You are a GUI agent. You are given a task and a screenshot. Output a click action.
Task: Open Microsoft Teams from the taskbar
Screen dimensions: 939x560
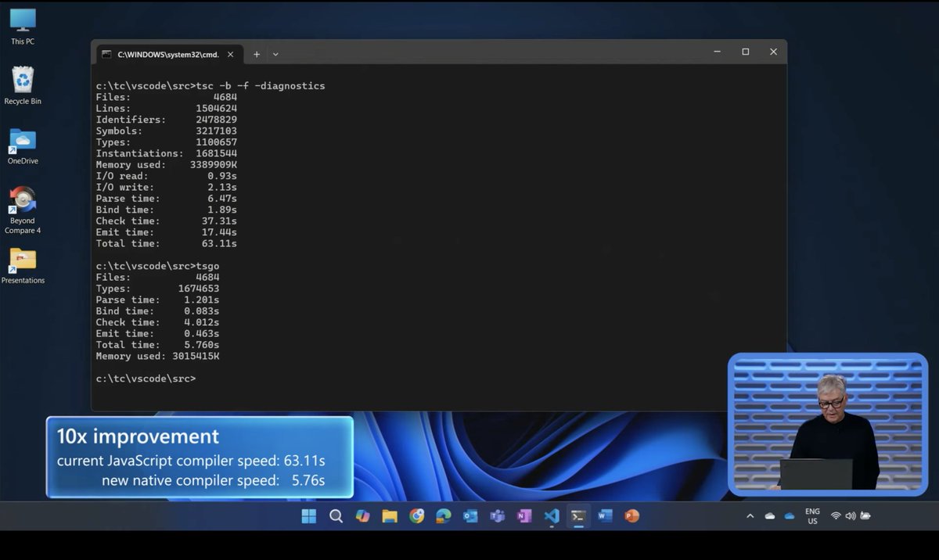click(x=497, y=516)
